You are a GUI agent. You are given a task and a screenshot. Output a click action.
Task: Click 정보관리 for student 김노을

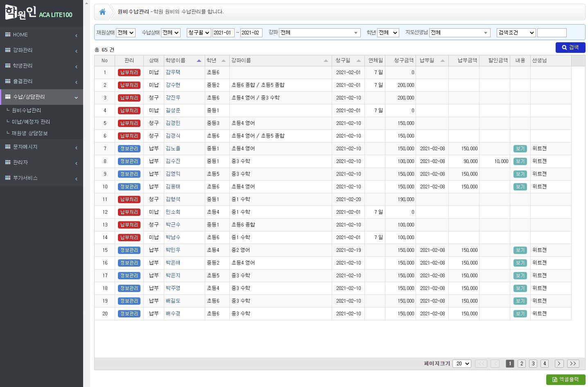(x=129, y=149)
